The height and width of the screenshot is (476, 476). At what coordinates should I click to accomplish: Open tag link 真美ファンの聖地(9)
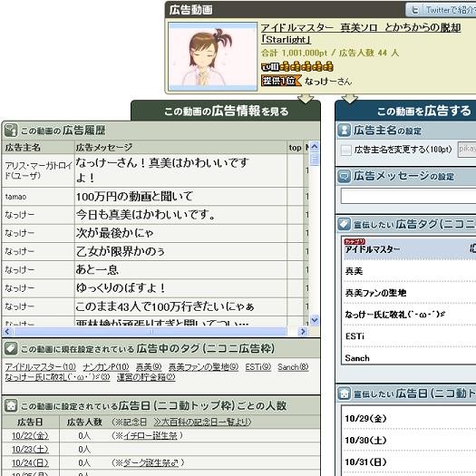(203, 367)
